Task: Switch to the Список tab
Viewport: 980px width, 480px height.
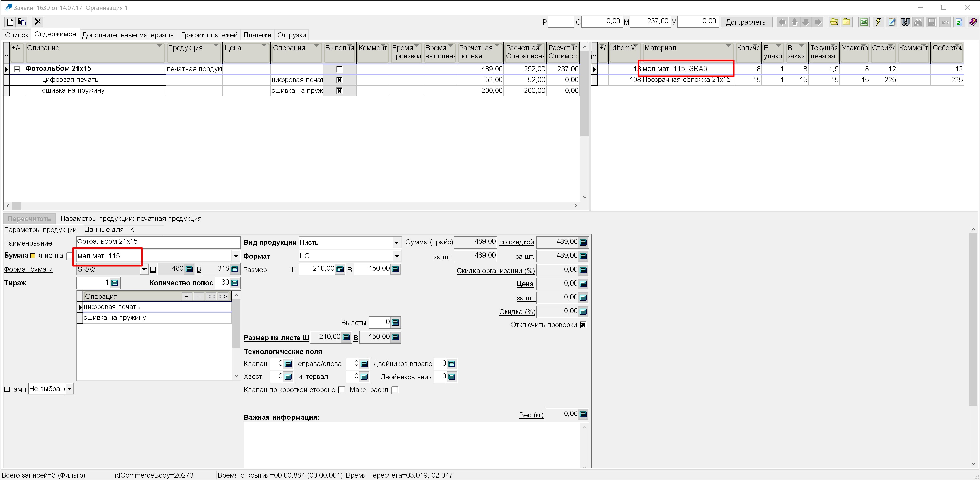Action: pos(17,35)
